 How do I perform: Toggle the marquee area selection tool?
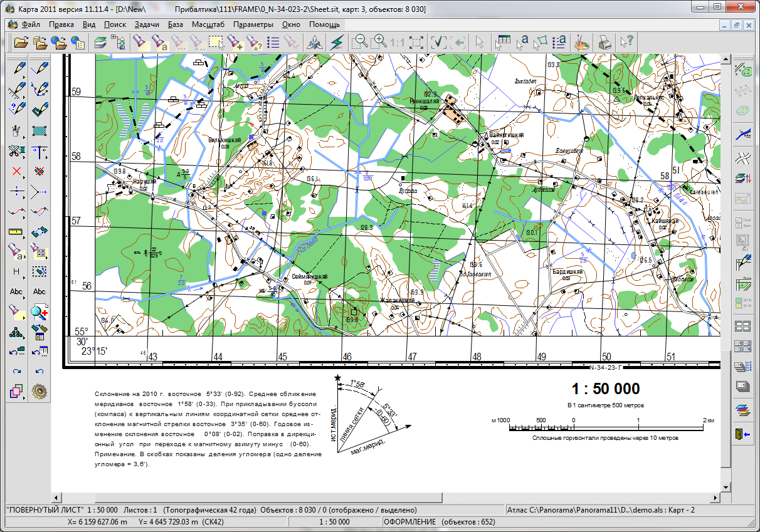pyautogui.click(x=216, y=43)
